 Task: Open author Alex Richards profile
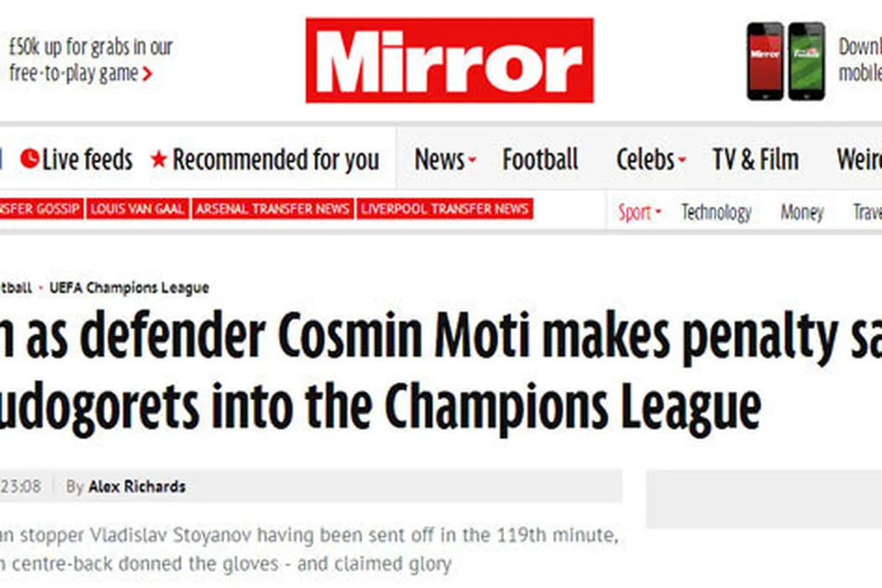tap(137, 486)
